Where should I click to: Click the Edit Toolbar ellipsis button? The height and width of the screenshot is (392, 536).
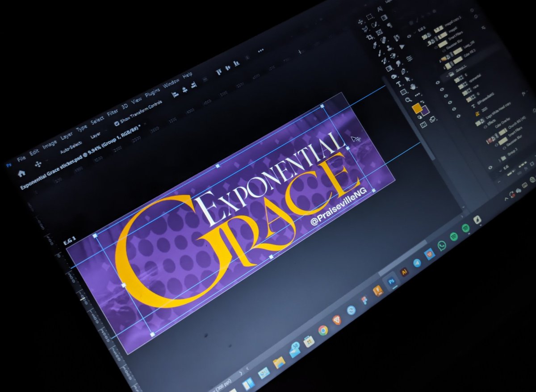417,95
